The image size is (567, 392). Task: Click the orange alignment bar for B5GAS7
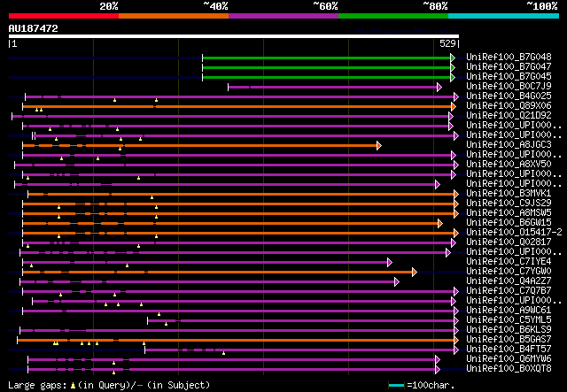click(236, 340)
